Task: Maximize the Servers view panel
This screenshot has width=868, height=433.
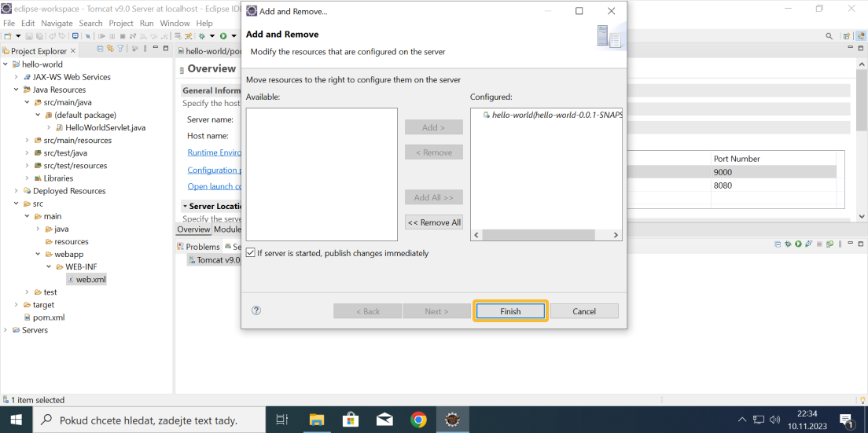Action: click(x=861, y=244)
